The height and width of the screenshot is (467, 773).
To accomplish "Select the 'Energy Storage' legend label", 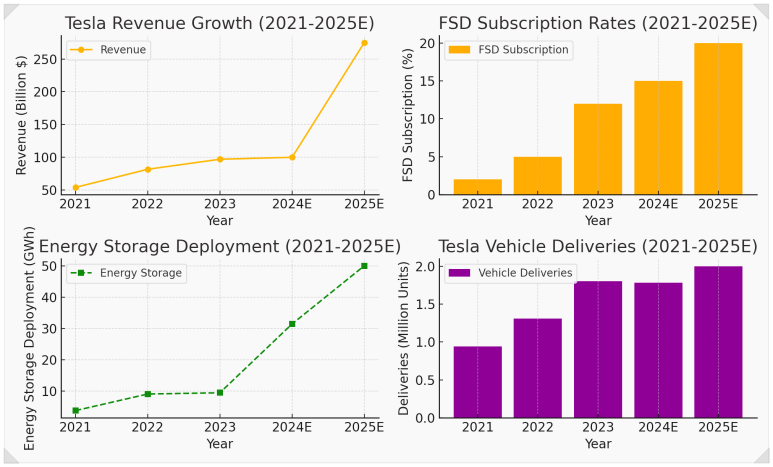I will [x=141, y=273].
